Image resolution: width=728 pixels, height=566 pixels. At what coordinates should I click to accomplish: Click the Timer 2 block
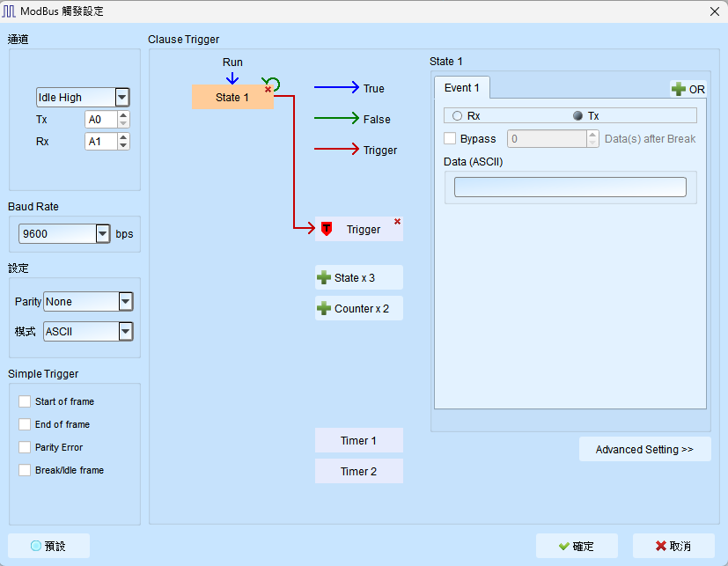pos(359,471)
